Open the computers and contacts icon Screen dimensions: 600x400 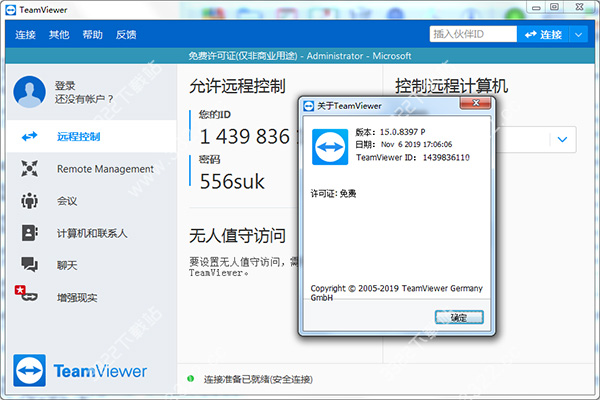pyautogui.click(x=29, y=233)
